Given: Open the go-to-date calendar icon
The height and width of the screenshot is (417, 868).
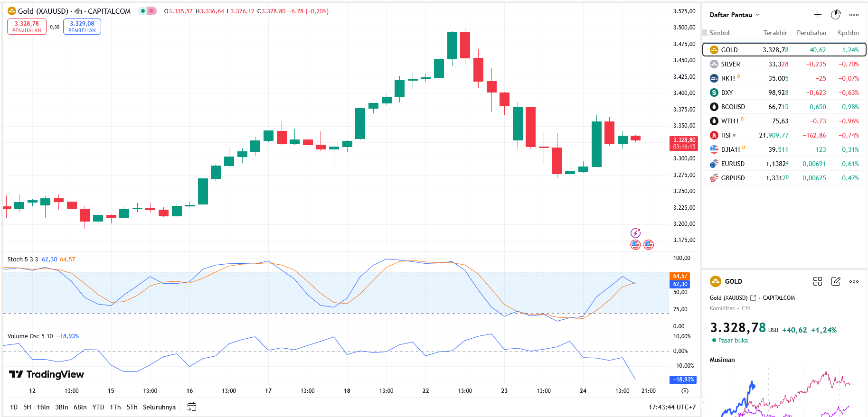Looking at the screenshot, I should click(x=191, y=407).
